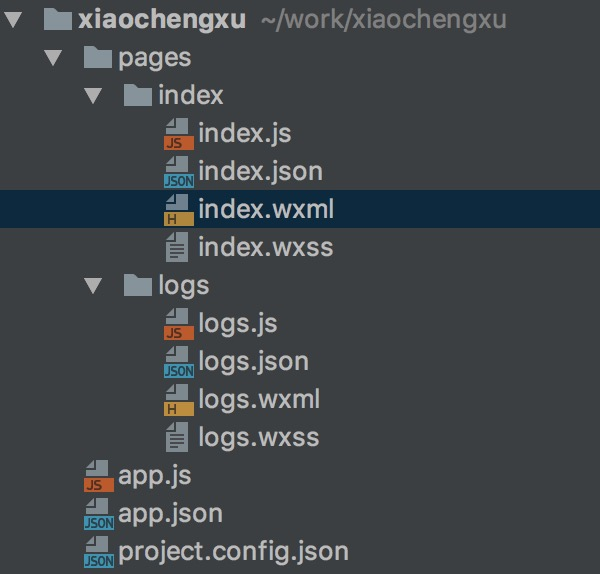Click the JS icon next to app.js
Viewport: 600px width, 574px height.
click(99, 476)
